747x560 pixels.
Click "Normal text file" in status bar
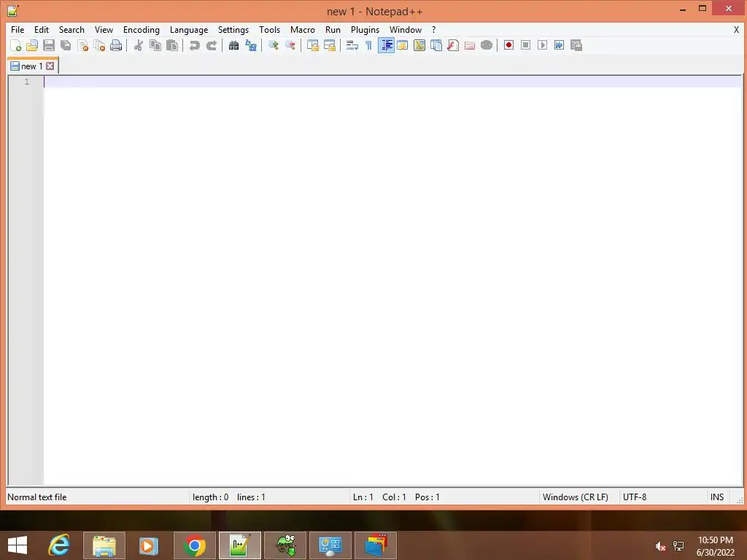pos(37,497)
